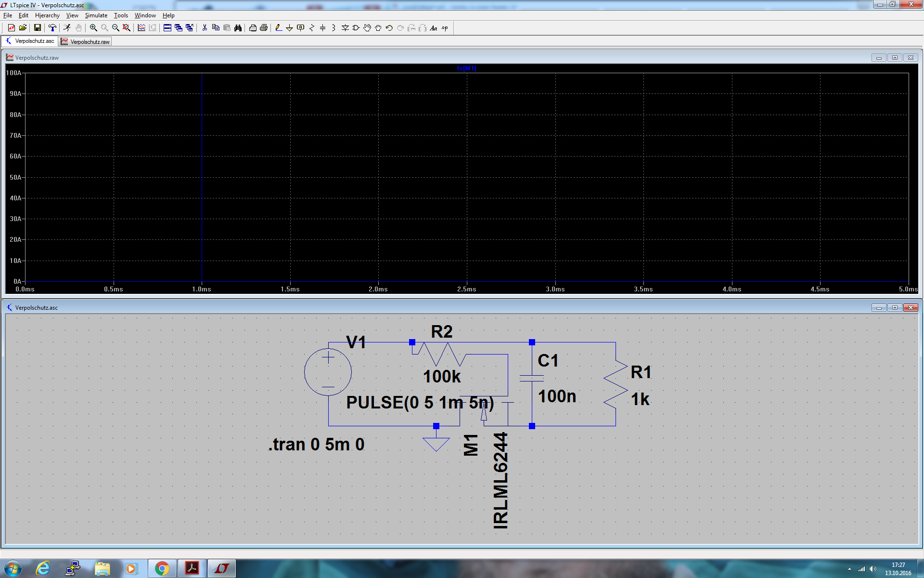Click the Zoom In magnifier icon
The image size is (924, 578).
coord(93,28)
